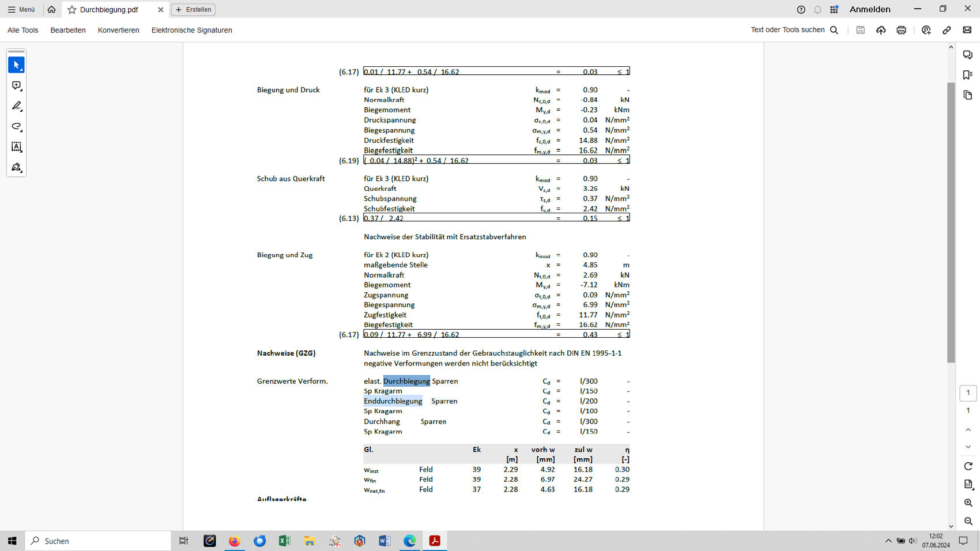This screenshot has height=551, width=980.
Task: Select the arrow selection tool
Action: click(x=16, y=65)
